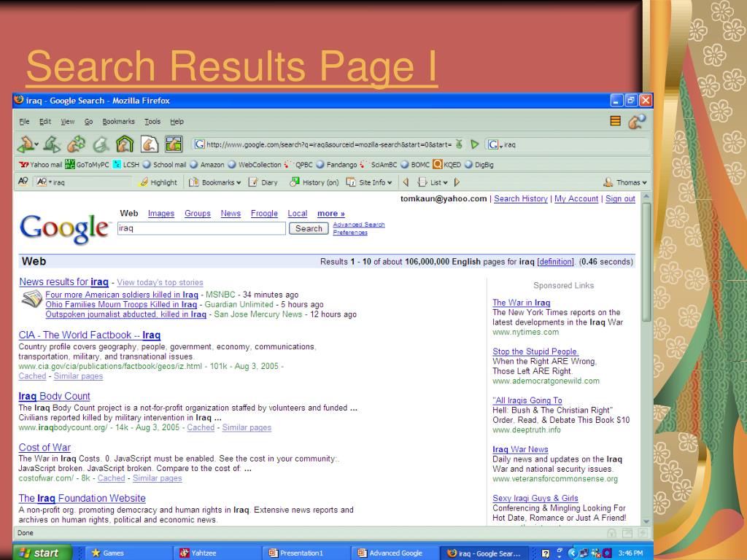The image size is (747, 560).
Task: Click in the Google query field containing iraq
Action: pos(201,228)
